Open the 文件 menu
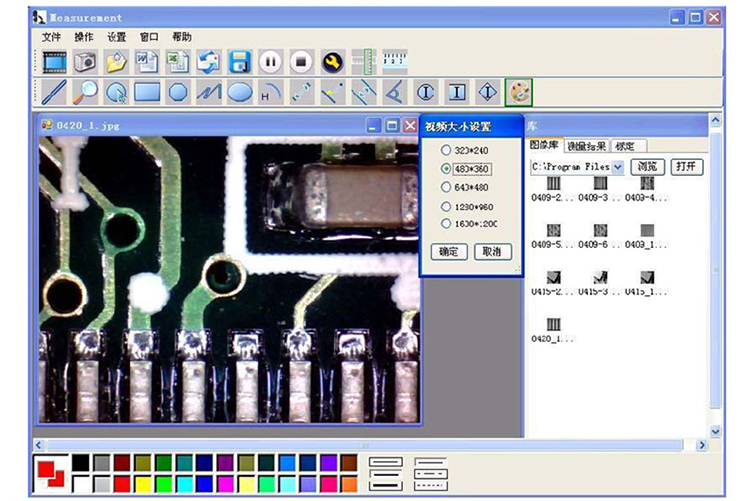The image size is (750, 501). [52, 37]
